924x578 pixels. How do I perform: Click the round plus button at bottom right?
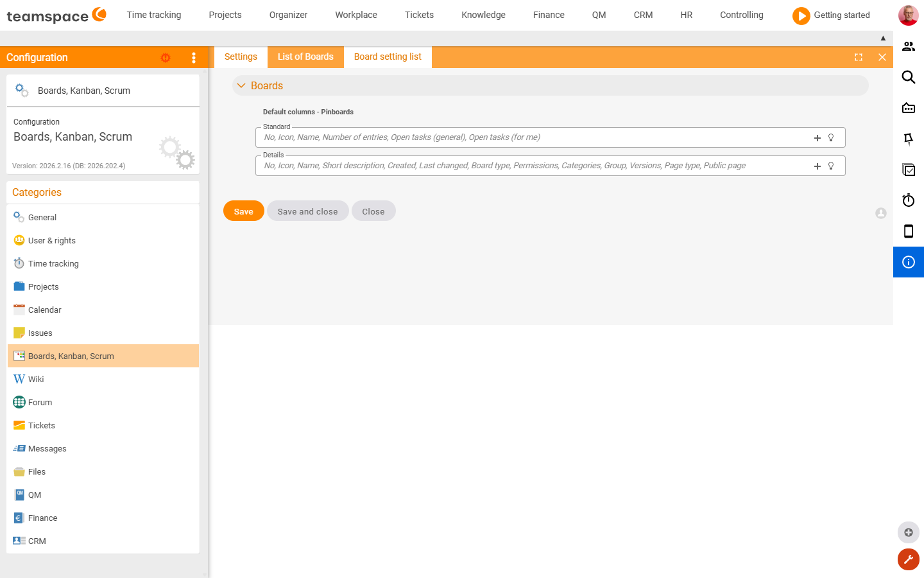[x=909, y=532]
